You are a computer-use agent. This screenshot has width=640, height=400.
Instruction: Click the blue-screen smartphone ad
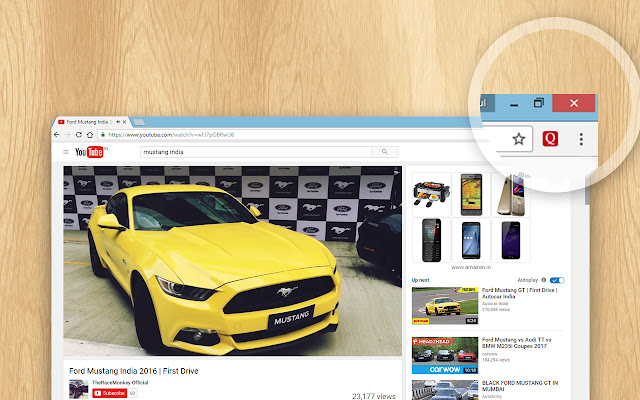point(471,240)
